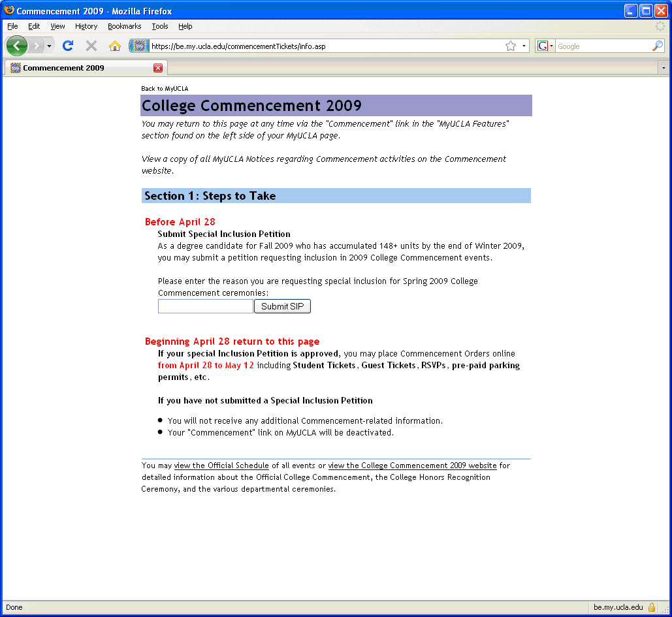This screenshot has height=617, width=672.
Task: Open the College Commencement 2009 website link
Action: click(412, 466)
